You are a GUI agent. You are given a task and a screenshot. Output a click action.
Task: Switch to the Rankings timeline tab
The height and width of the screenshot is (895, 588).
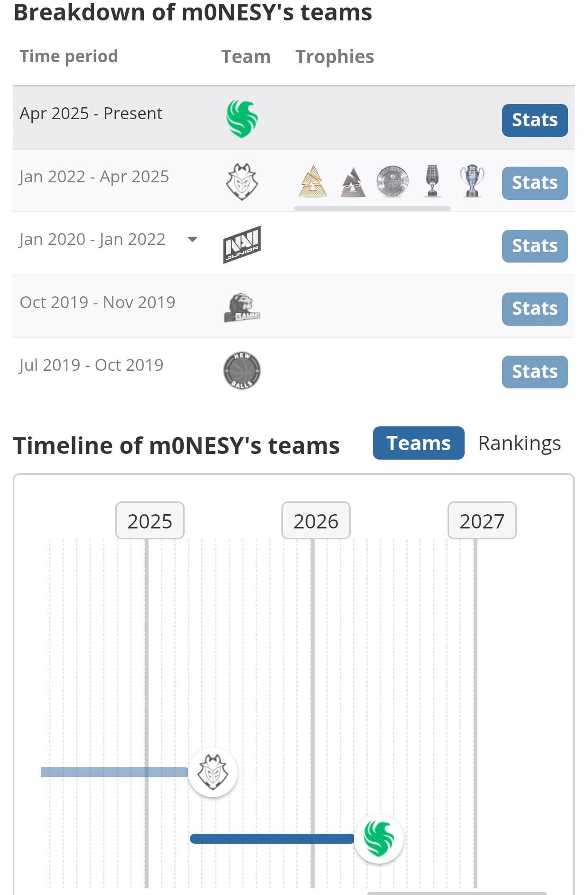519,443
